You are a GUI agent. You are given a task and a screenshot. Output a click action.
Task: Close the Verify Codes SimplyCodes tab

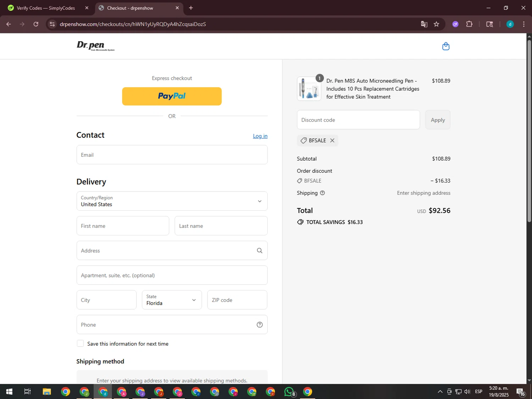tap(87, 8)
